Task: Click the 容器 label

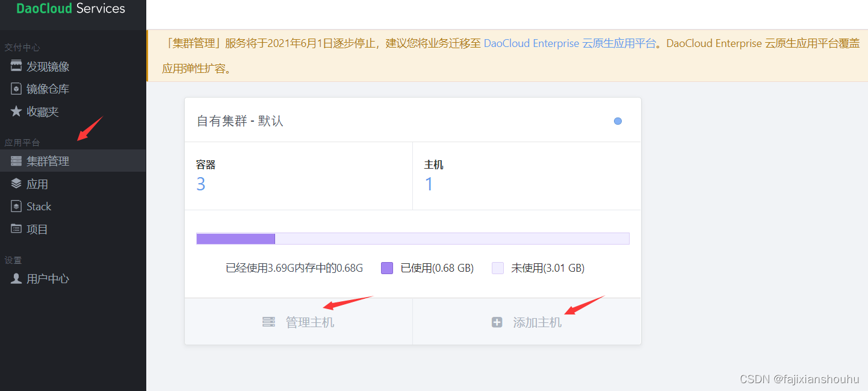Action: coord(206,164)
